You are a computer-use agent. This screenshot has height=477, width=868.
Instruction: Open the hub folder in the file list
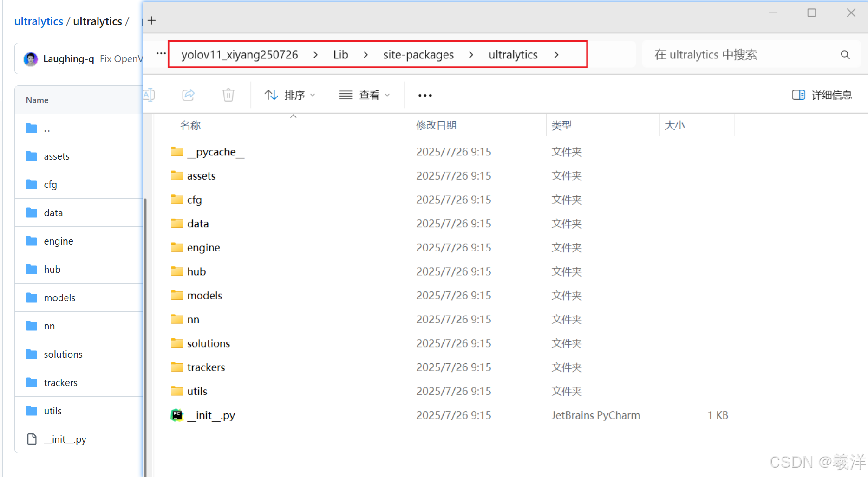(x=196, y=271)
